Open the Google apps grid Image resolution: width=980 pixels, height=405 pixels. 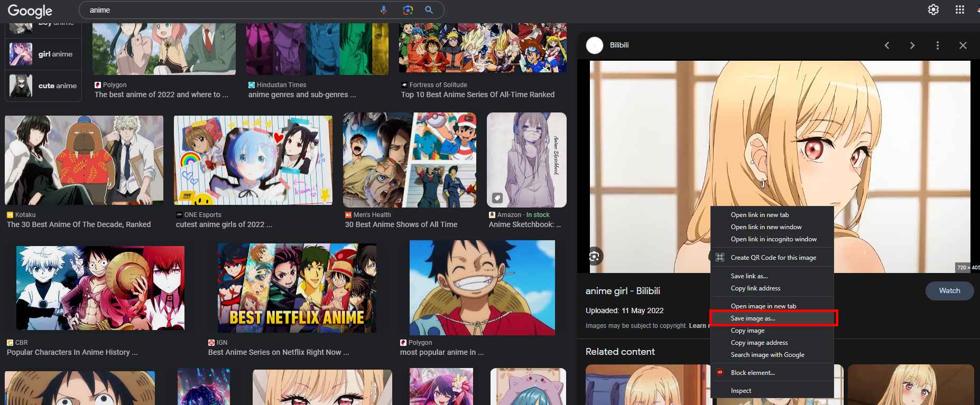pyautogui.click(x=960, y=10)
